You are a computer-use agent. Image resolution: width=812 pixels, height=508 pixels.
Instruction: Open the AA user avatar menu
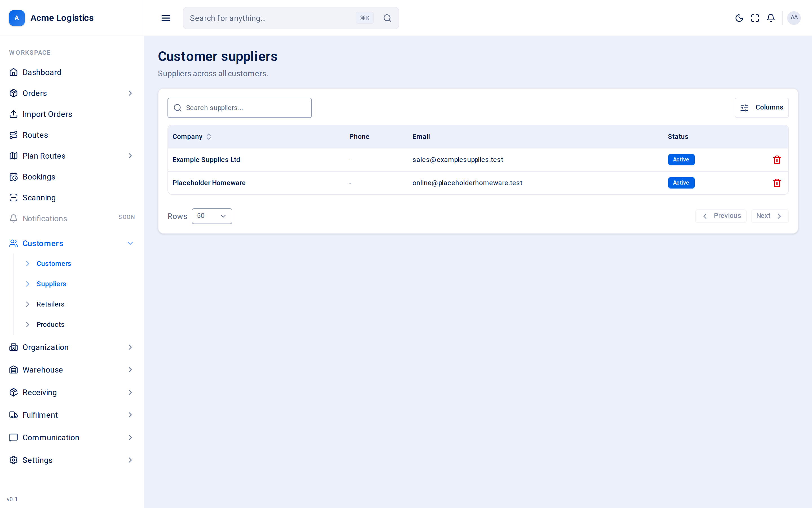pos(794,18)
